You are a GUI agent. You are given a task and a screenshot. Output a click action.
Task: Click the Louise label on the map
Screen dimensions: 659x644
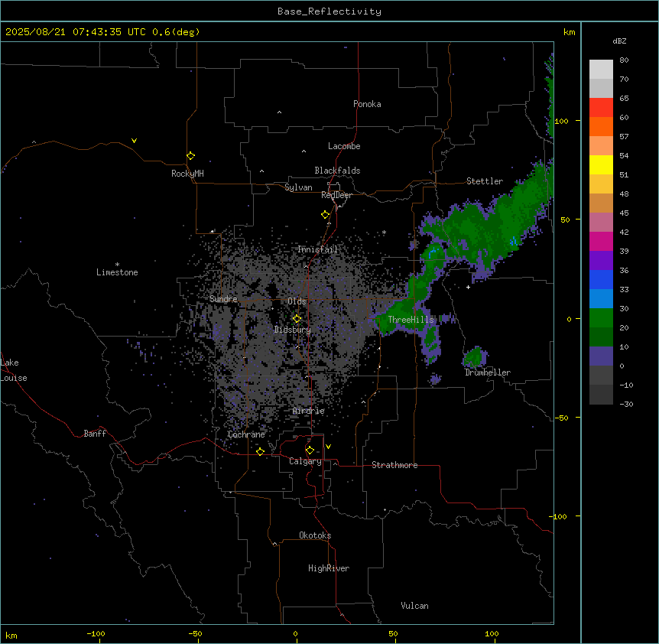click(14, 378)
